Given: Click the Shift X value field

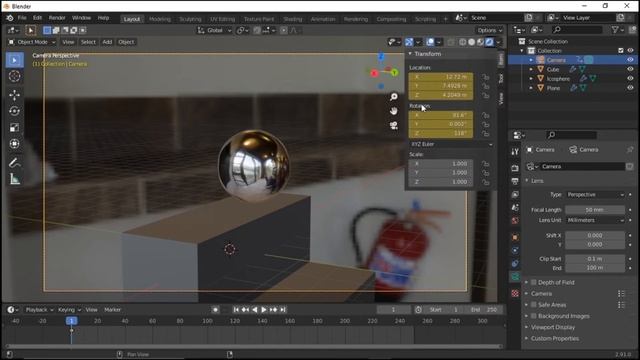Looking at the screenshot, I should (x=595, y=236).
